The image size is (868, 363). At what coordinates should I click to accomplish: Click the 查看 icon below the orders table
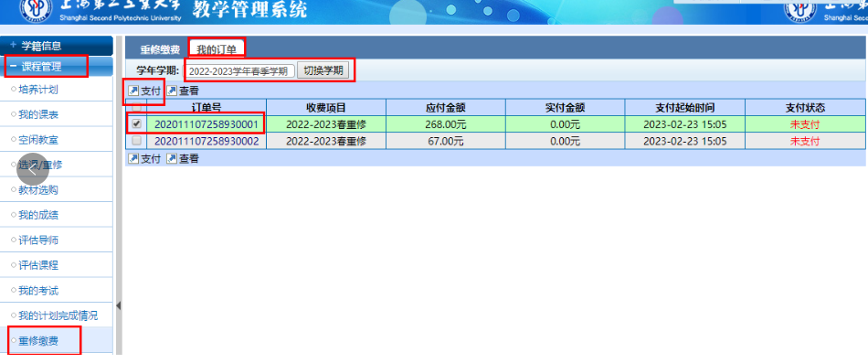point(172,159)
